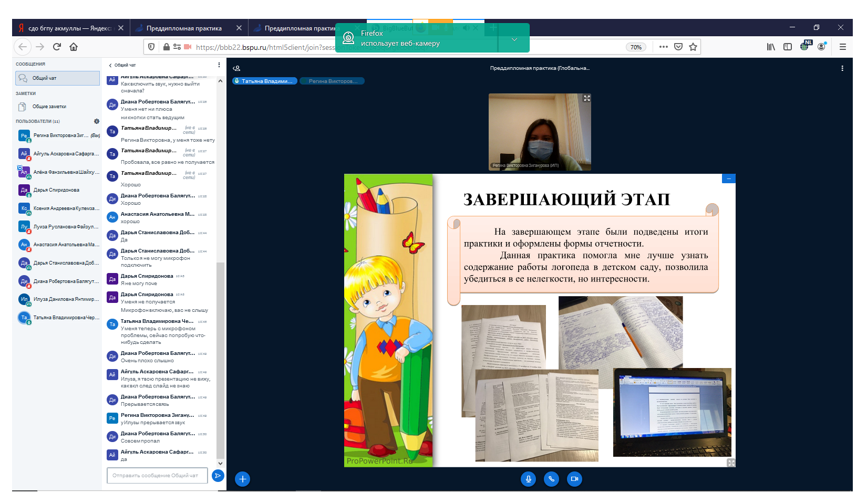Expand the Firefox webcam notification chevron
Viewport: 867px width, 504px height.
point(514,39)
